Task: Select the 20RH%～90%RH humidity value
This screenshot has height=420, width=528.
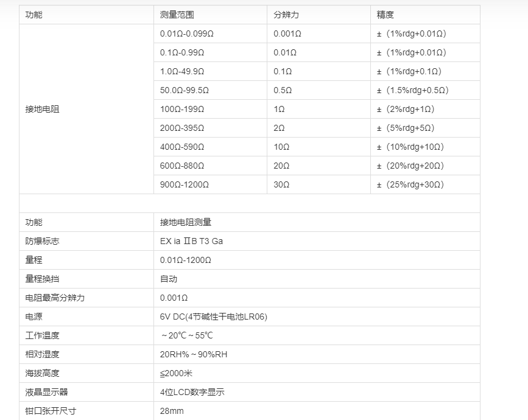Action: (x=193, y=355)
